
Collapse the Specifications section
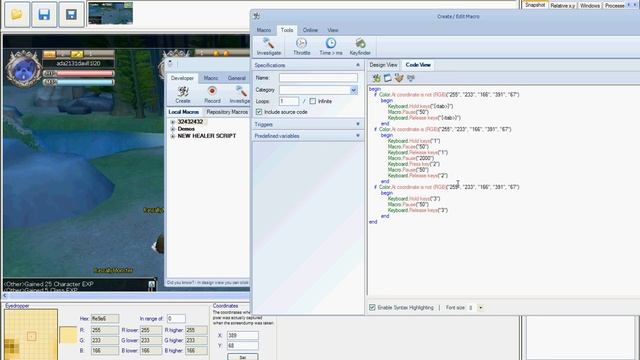pyautogui.click(x=358, y=65)
